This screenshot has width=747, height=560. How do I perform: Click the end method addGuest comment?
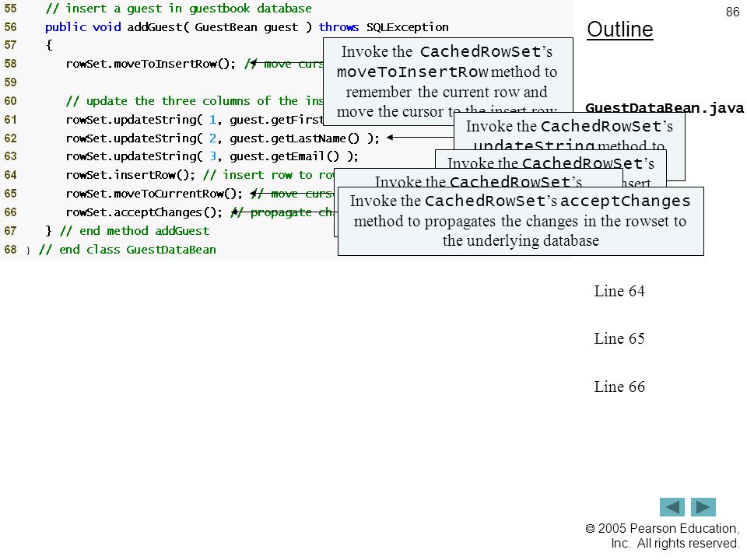[135, 231]
